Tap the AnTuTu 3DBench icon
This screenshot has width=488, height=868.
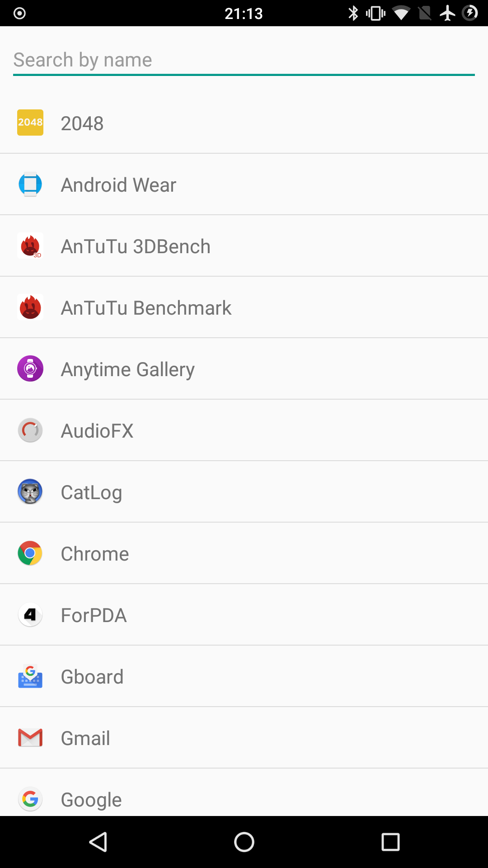coord(30,246)
